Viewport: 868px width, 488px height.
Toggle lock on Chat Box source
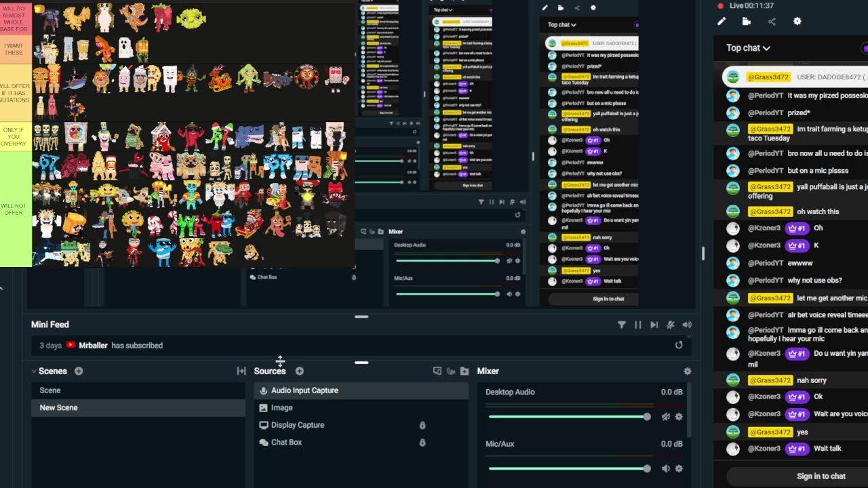[422, 442]
